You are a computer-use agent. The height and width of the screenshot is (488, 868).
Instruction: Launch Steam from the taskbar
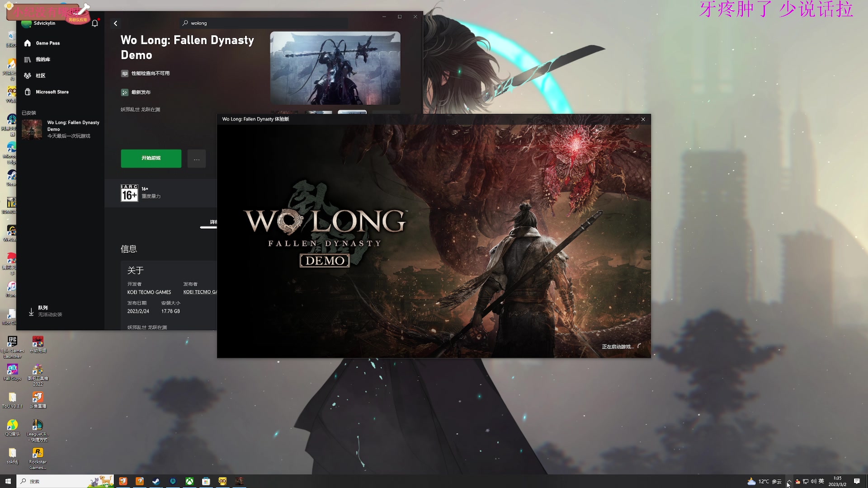point(156,481)
